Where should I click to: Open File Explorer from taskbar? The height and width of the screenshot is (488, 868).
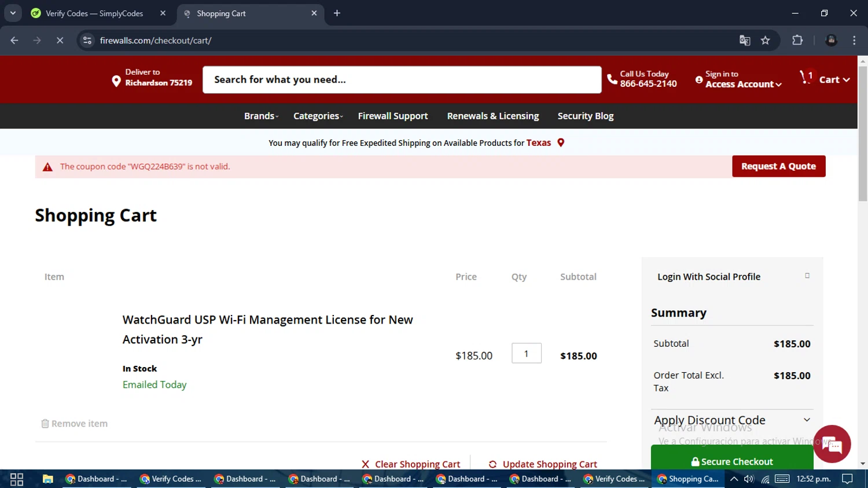click(x=47, y=479)
